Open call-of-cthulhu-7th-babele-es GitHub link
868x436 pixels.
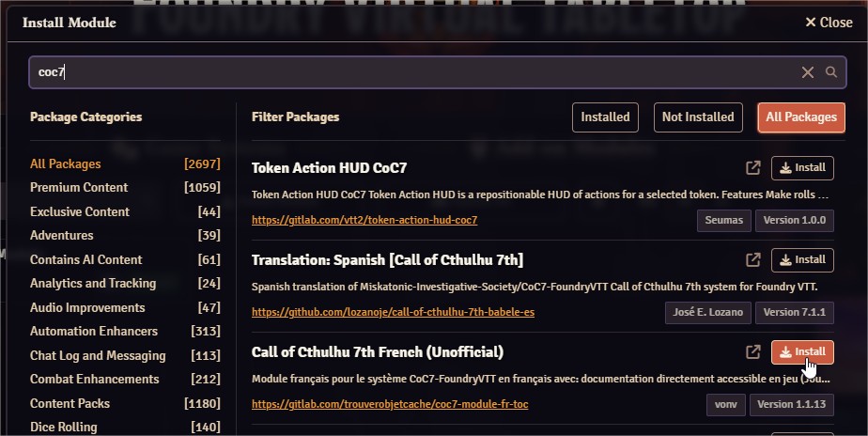[393, 312]
